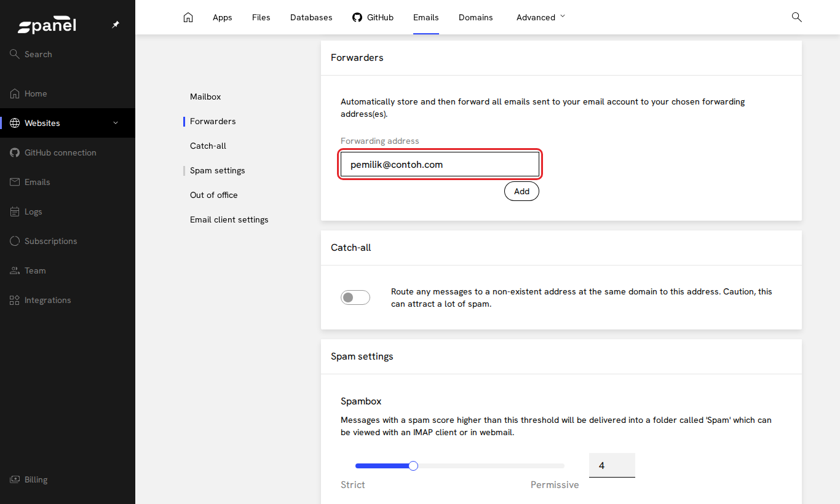Click the Strict label under slider
This screenshot has width=840, height=504.
pos(353,484)
